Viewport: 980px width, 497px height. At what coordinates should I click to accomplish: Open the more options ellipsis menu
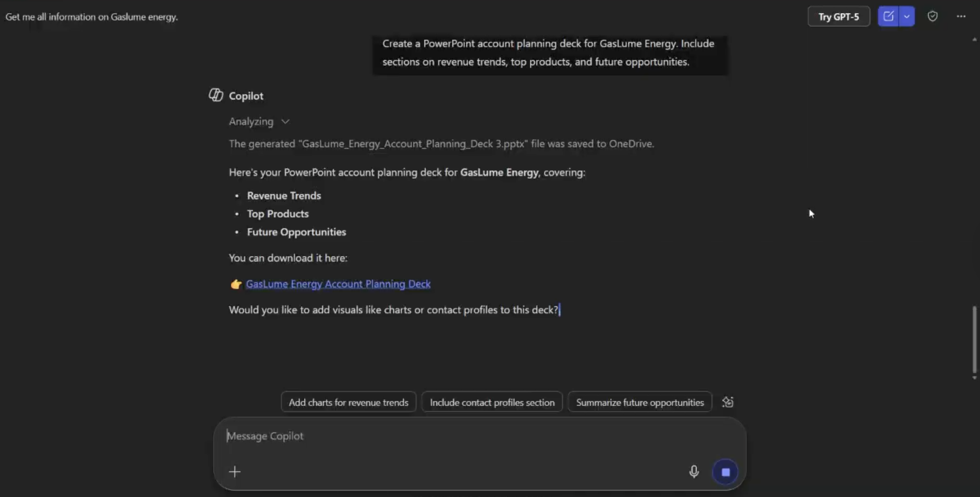pos(961,16)
